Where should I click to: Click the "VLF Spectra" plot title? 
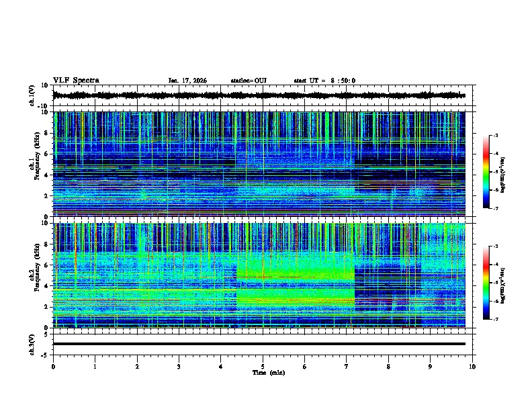[76, 81]
